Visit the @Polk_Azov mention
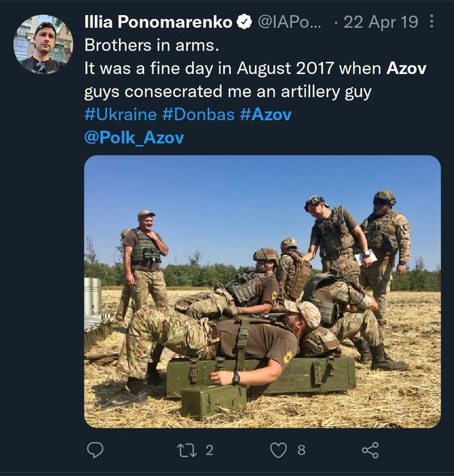This screenshot has width=454, height=476. click(x=133, y=137)
